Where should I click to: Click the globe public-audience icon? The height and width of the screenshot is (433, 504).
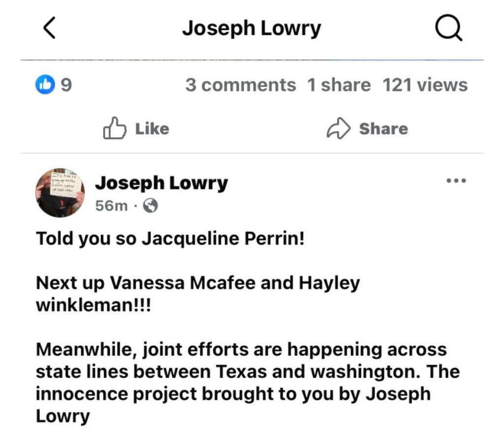(150, 206)
